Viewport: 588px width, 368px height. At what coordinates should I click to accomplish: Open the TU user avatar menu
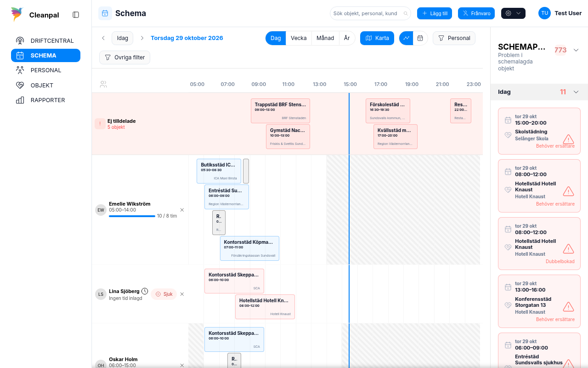[544, 13]
